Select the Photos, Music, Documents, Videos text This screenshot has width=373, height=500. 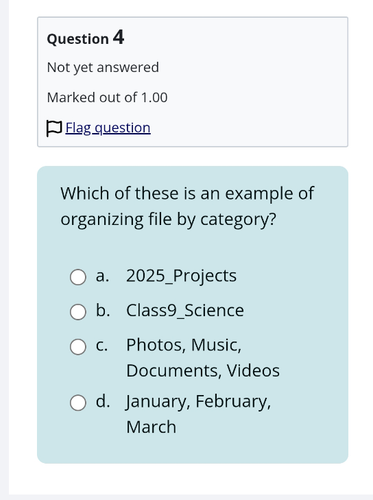(x=203, y=358)
